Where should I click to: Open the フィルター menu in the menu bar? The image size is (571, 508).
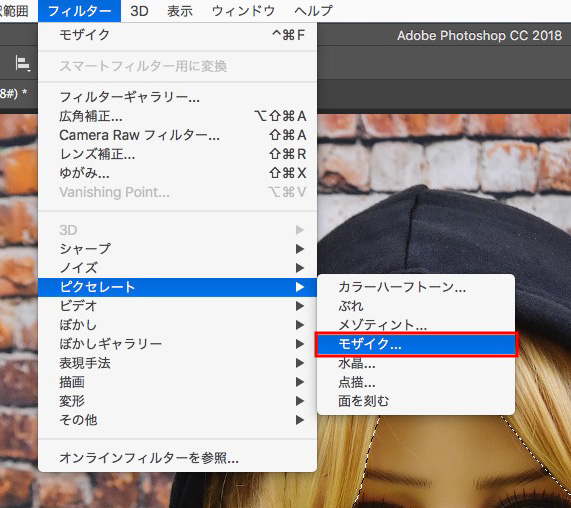[x=79, y=11]
